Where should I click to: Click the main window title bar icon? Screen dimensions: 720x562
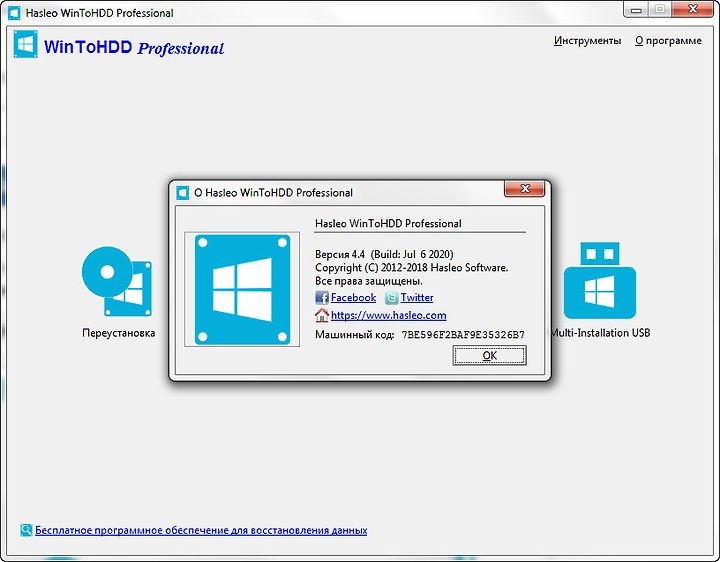tap(14, 13)
